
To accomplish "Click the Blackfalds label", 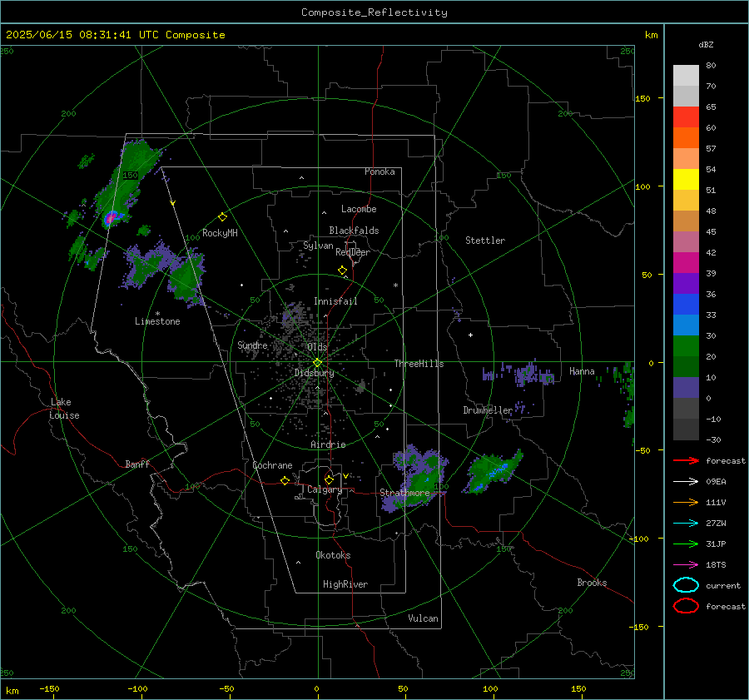I will (354, 231).
